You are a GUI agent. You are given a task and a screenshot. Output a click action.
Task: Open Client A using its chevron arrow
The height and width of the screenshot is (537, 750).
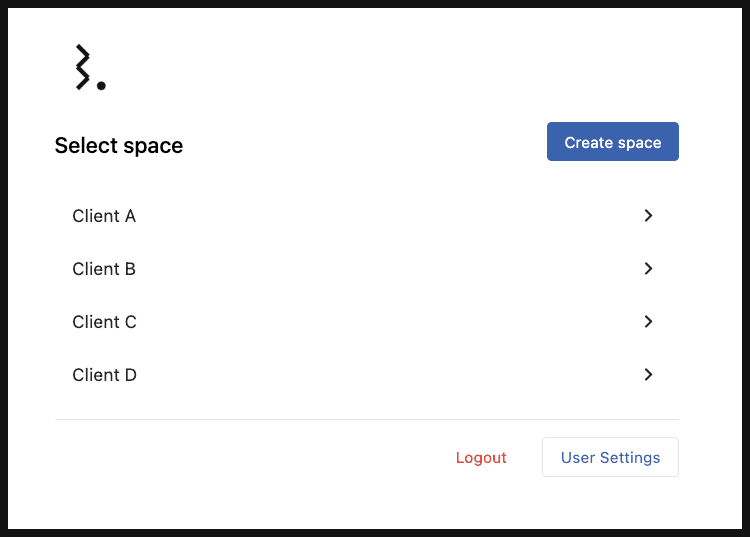(648, 215)
